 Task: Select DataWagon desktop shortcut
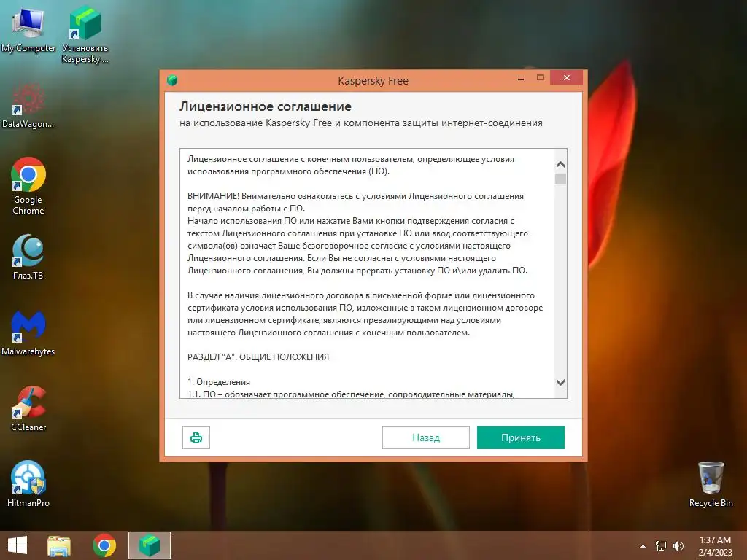28,106
